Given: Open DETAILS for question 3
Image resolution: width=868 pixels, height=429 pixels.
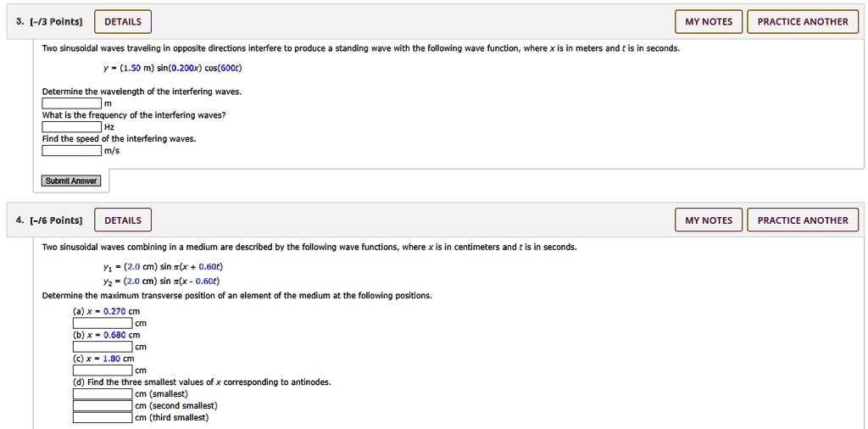Looking at the screenshot, I should 123,22.
